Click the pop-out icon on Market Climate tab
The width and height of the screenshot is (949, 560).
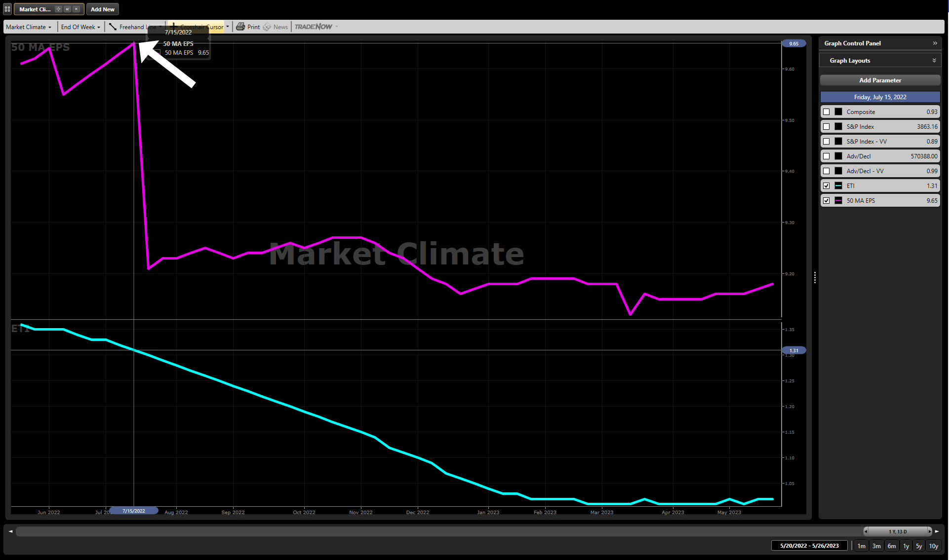tap(67, 9)
